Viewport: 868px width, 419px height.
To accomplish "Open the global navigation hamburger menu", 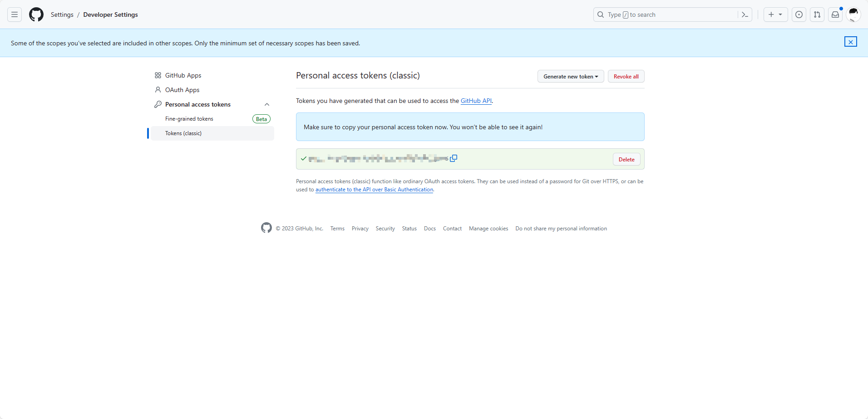I will (x=15, y=15).
